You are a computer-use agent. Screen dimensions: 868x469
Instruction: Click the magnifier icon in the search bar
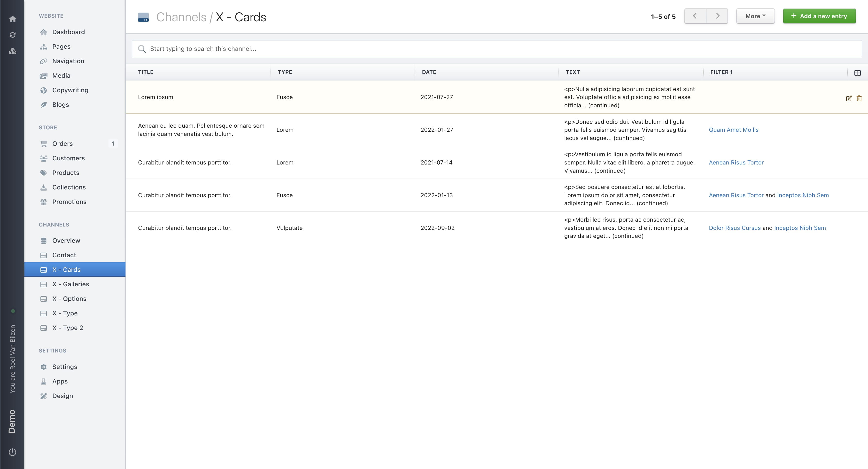tap(142, 49)
